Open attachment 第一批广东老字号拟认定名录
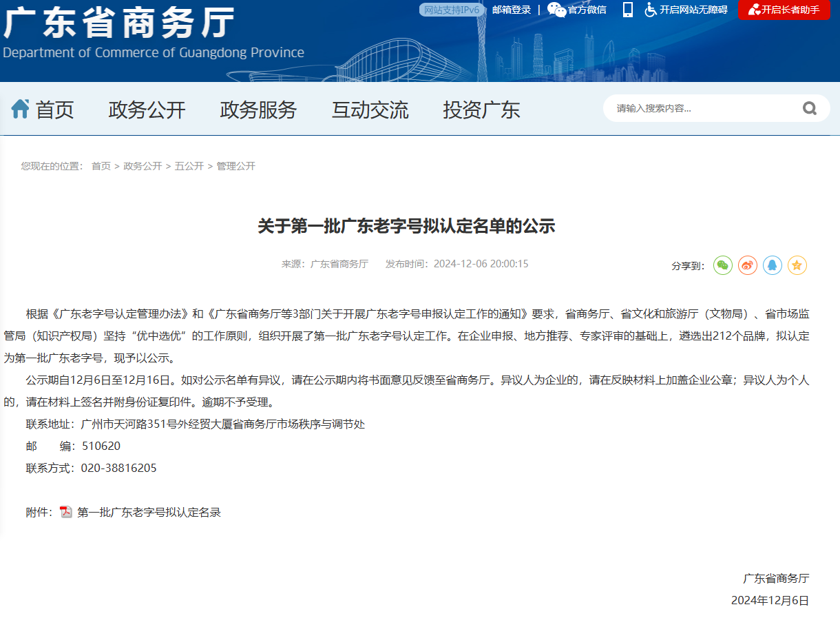 pyautogui.click(x=149, y=513)
